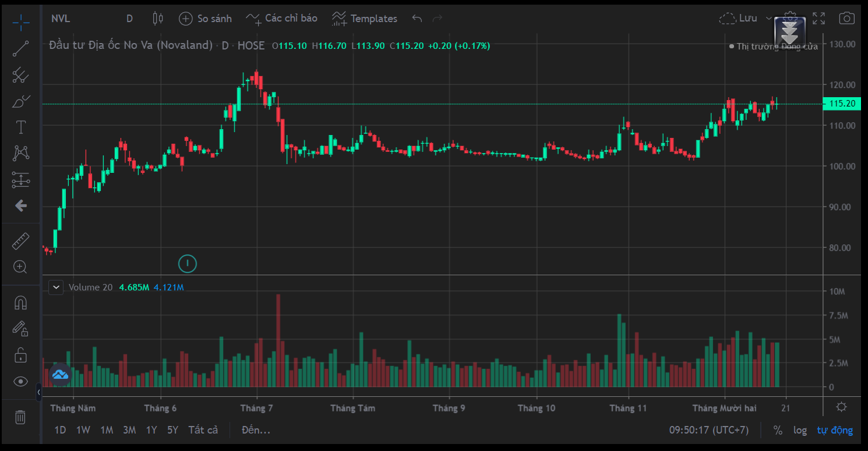Click the 4.121M volume average value
Viewport: 868px width, 451px height.
pos(169,287)
